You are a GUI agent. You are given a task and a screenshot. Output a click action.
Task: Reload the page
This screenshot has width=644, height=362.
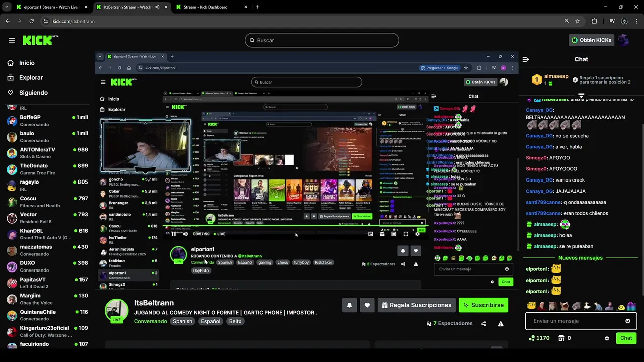[31, 21]
